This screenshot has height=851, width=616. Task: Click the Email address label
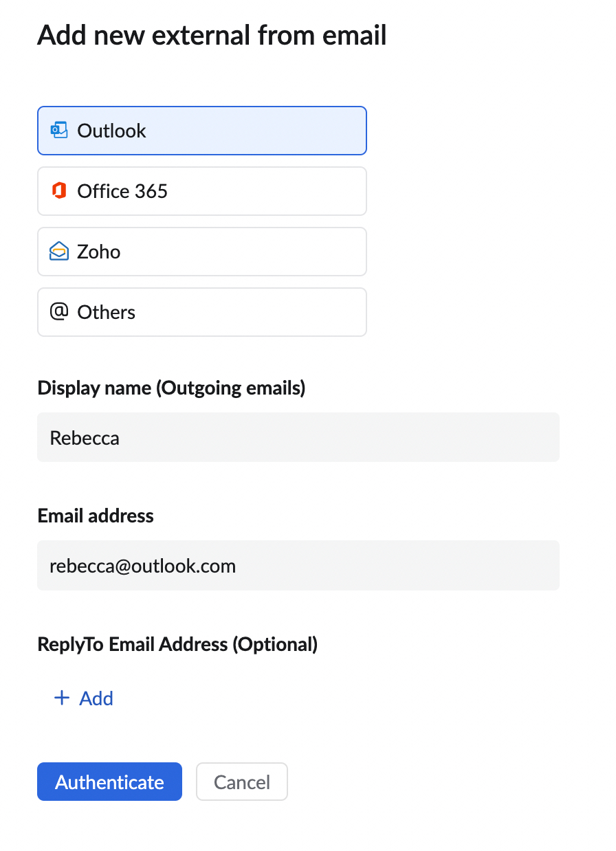point(96,516)
